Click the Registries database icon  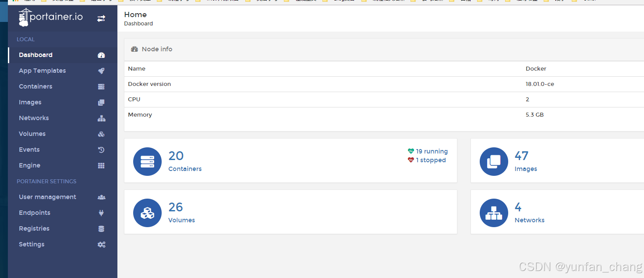(x=101, y=229)
